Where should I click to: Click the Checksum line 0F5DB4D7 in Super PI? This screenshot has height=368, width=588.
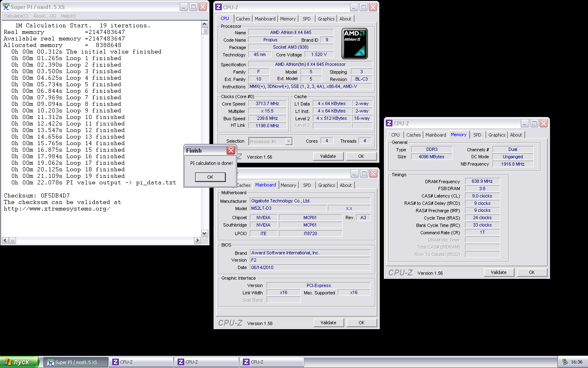pyautogui.click(x=37, y=195)
